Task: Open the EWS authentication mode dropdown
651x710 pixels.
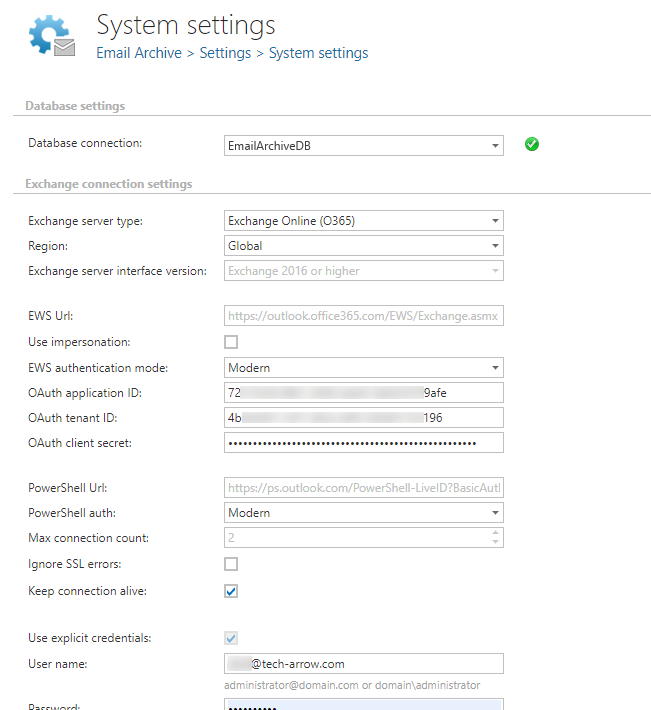Action: (x=495, y=368)
